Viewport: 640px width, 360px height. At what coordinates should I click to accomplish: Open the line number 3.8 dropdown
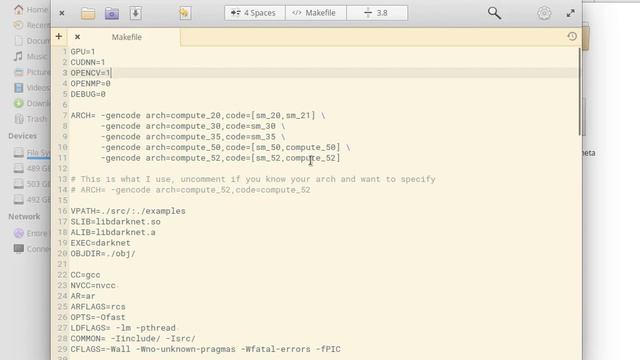point(377,13)
